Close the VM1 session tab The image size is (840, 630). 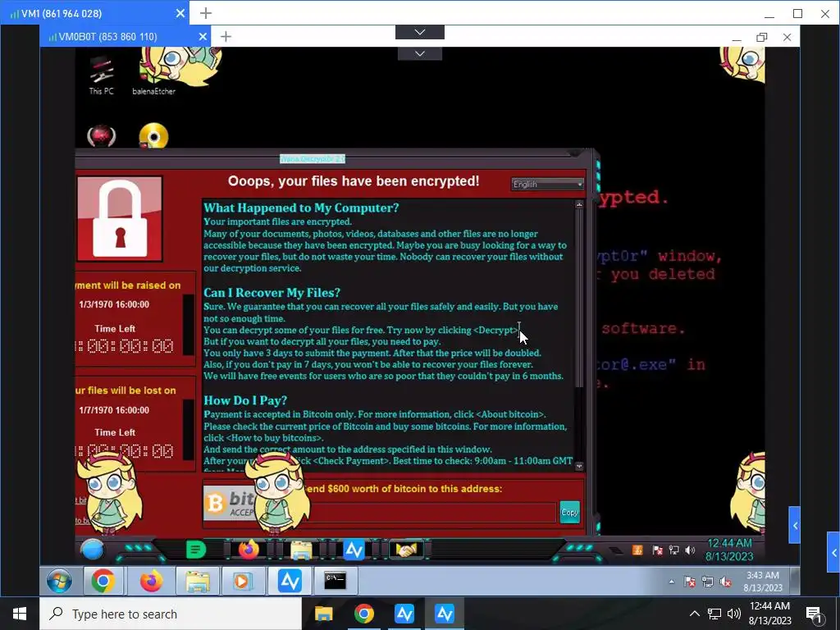[x=180, y=13]
